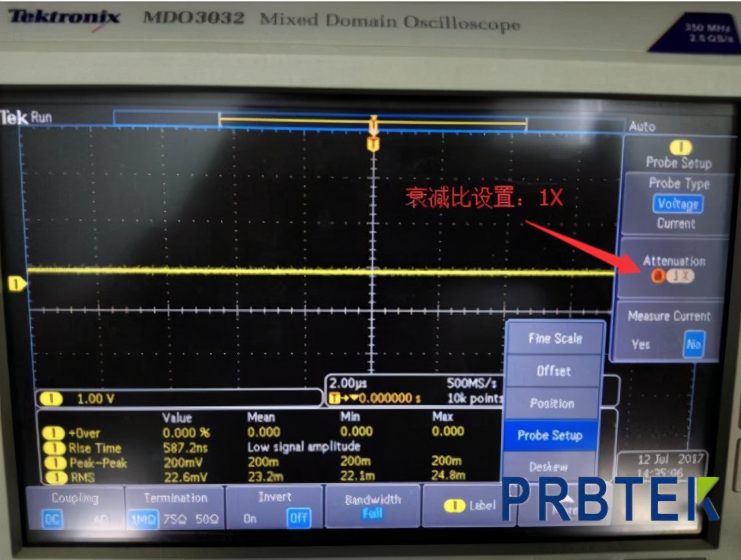Click the orange T trigger icon beside 0.000000 s

pyautogui.click(x=334, y=398)
